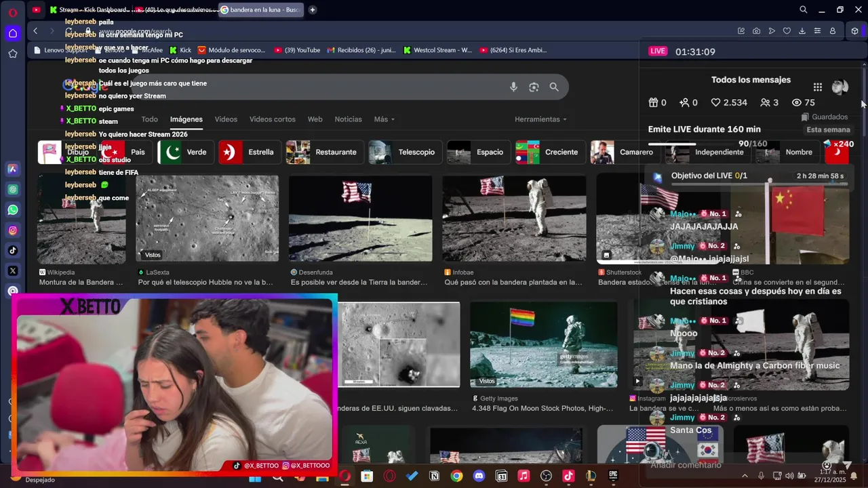
Task: Start voice search via microphone icon
Action: click(x=513, y=87)
